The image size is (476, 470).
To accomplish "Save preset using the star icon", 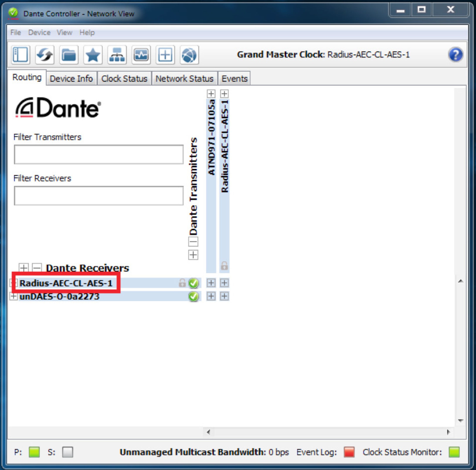I will [93, 55].
